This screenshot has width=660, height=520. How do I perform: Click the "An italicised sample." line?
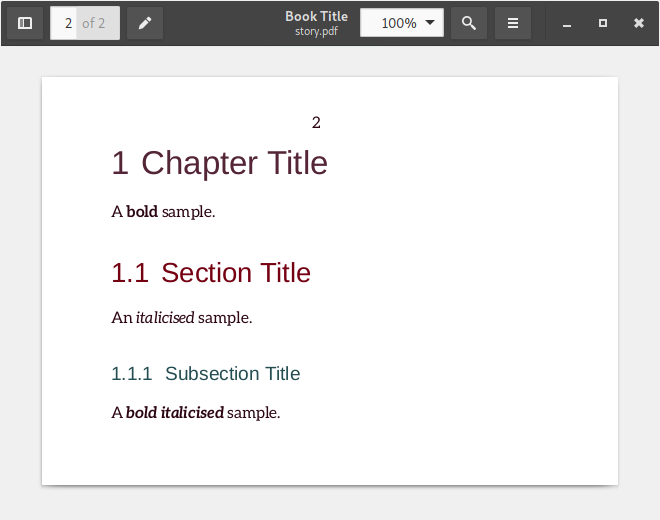tap(182, 318)
